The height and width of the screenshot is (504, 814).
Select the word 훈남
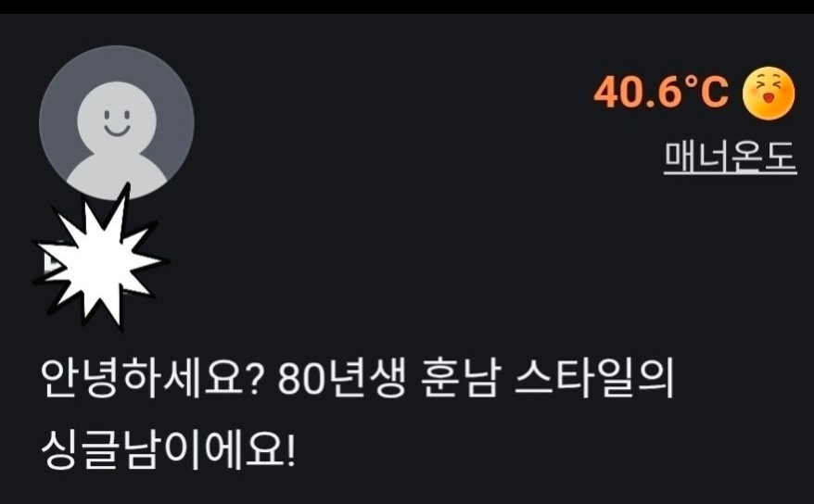[x=461, y=378]
